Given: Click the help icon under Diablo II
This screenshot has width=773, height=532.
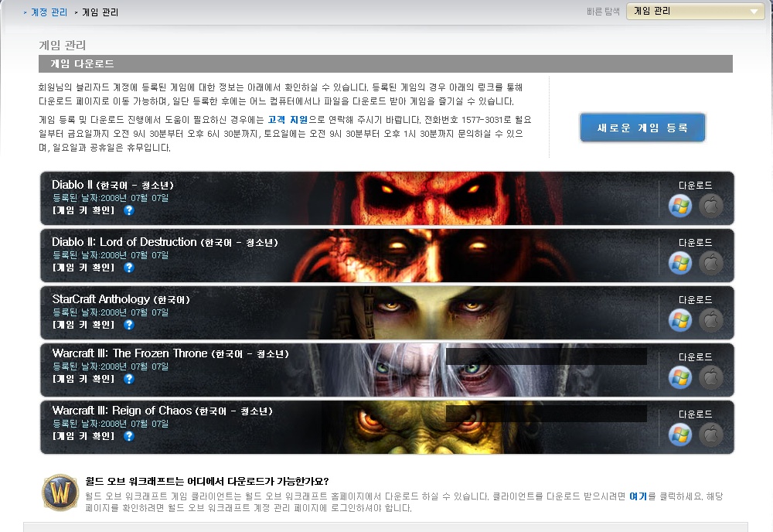Looking at the screenshot, I should [128, 210].
